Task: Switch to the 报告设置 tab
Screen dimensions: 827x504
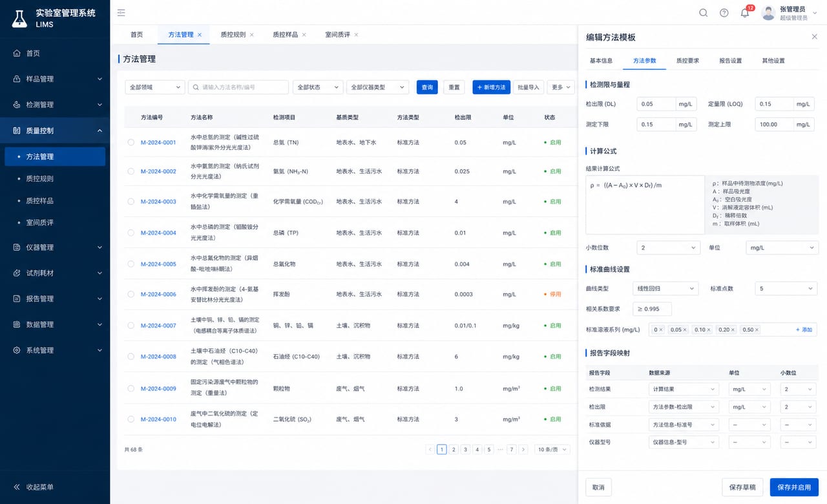Action: (730, 61)
